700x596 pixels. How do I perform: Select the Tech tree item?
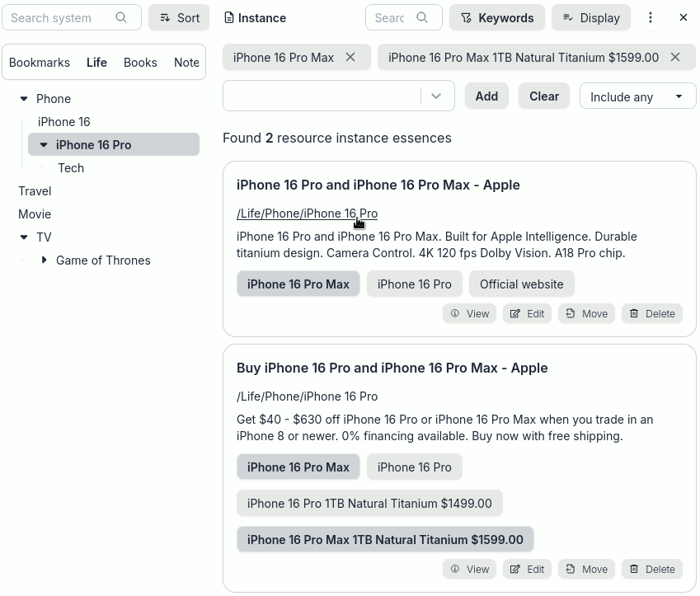tap(71, 168)
